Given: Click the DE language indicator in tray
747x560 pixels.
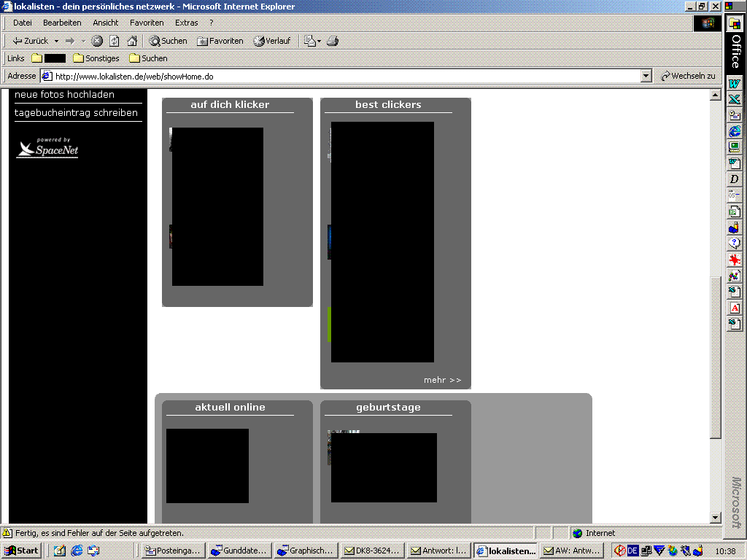Looking at the screenshot, I should coord(632,551).
